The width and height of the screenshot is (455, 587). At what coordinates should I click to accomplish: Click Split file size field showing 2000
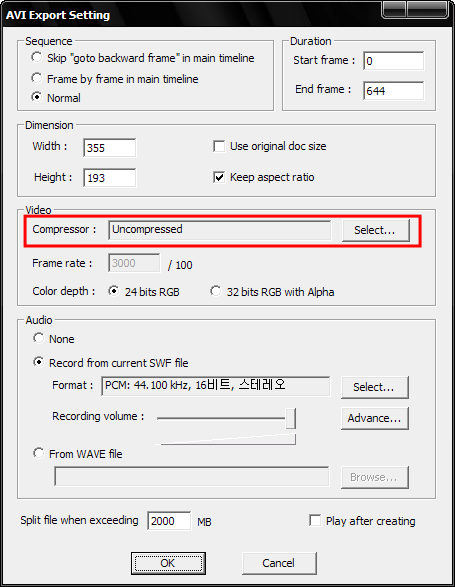(169, 521)
